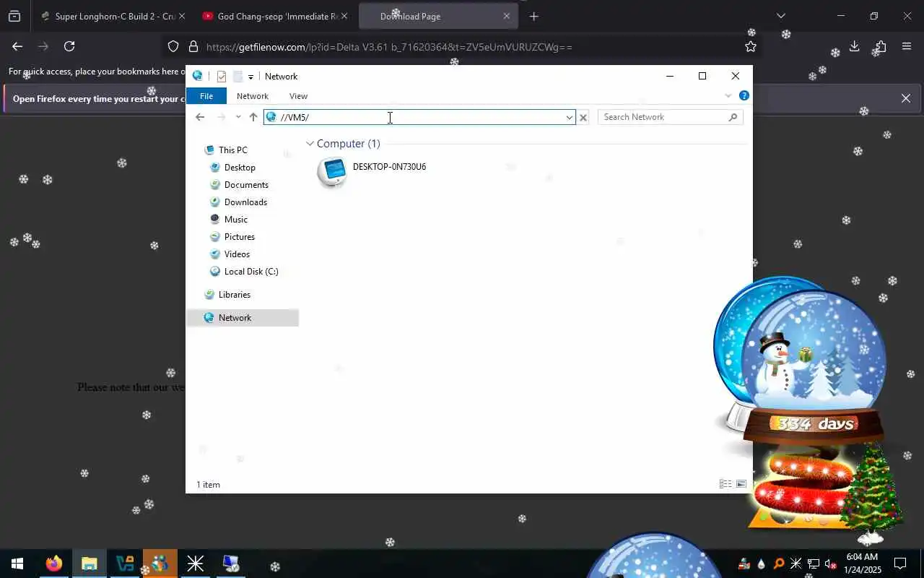Select Desktop in navigation pane
Viewport: 924px width, 578px height.
(x=240, y=168)
